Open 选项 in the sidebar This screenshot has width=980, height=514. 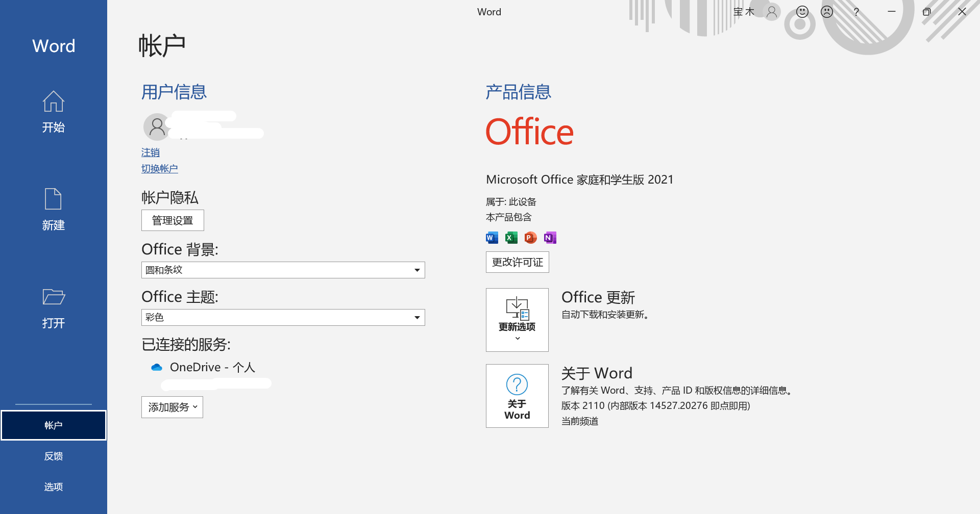pos(54,487)
